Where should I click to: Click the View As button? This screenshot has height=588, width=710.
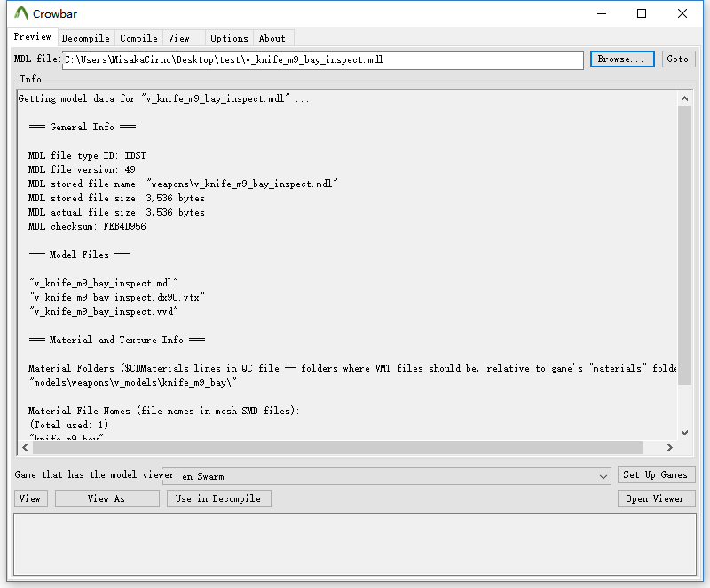coord(106,498)
